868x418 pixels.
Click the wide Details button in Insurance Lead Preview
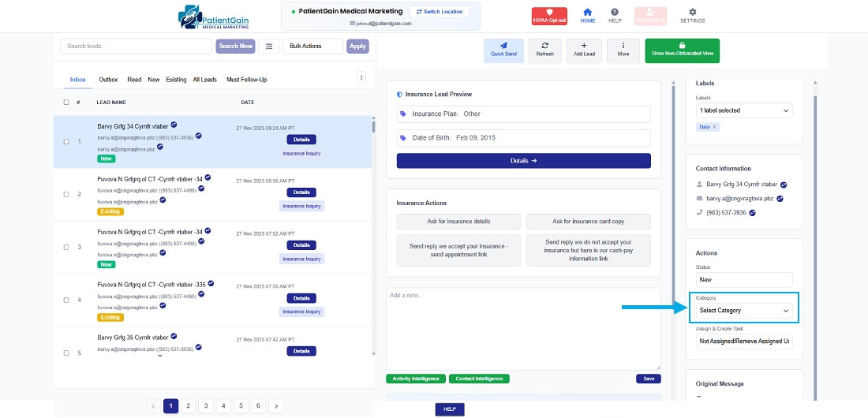click(x=524, y=161)
